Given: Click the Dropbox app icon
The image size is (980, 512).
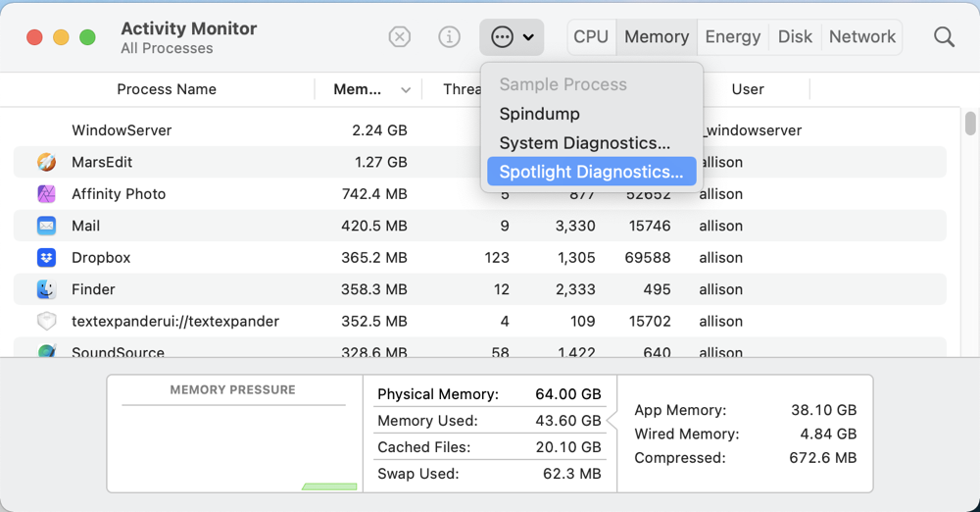Looking at the screenshot, I should [x=46, y=258].
